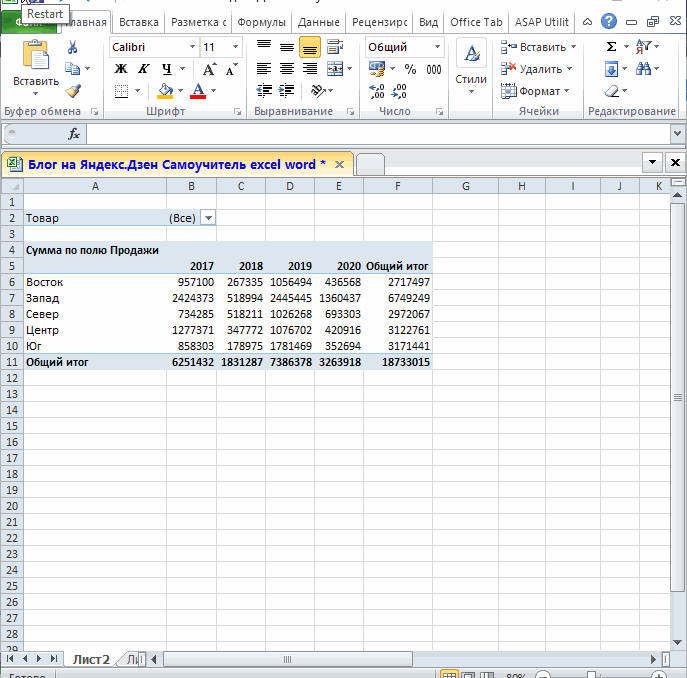Toggle the highlighted bottom align button
The height and width of the screenshot is (678, 687).
click(x=310, y=47)
